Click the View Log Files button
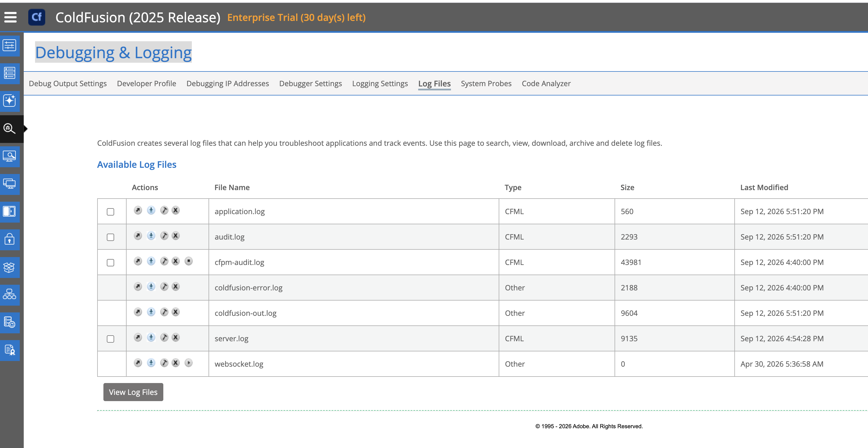 (133, 392)
